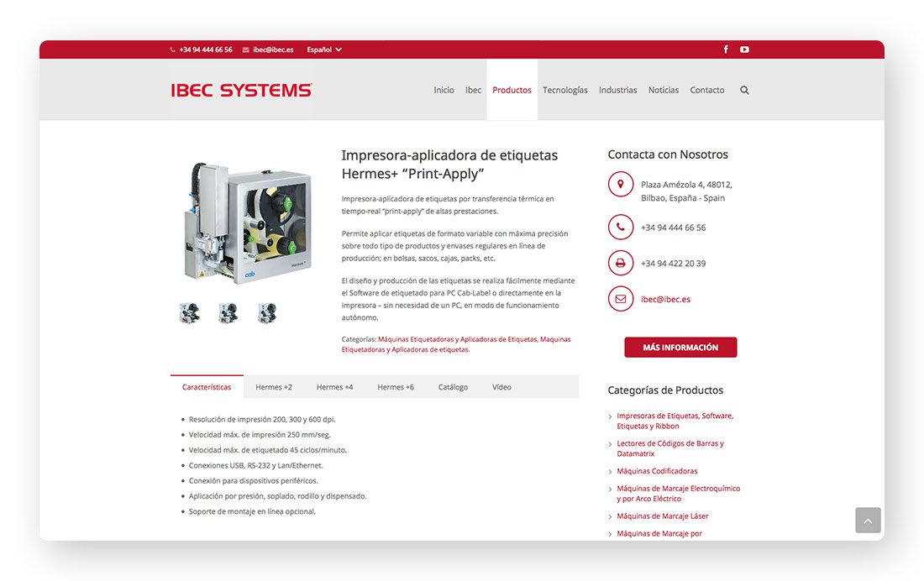Click the heading Impresora-aplicadora de etiquetas Hermes+
Image resolution: width=924 pixels, height=581 pixels.
pyautogui.click(x=449, y=165)
